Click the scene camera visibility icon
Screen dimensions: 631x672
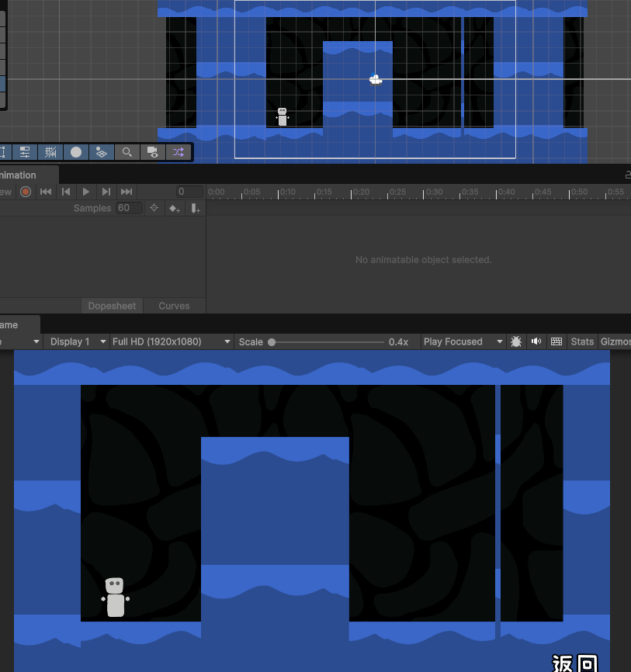[x=153, y=152]
